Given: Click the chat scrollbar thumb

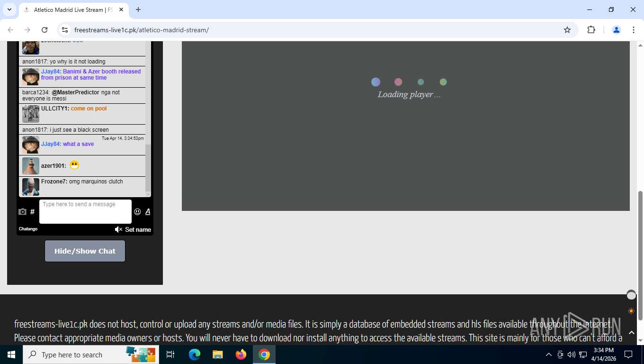Looking at the screenshot, I should pyautogui.click(x=148, y=168).
